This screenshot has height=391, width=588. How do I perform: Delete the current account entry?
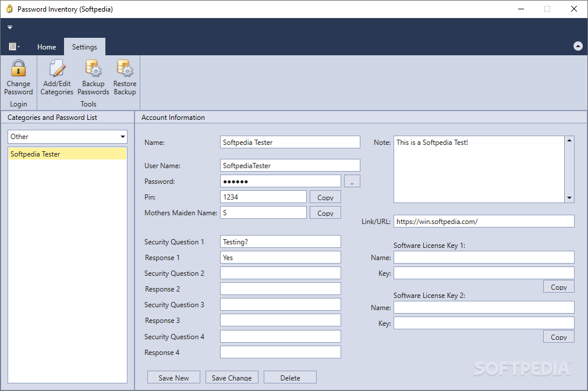pos(290,378)
